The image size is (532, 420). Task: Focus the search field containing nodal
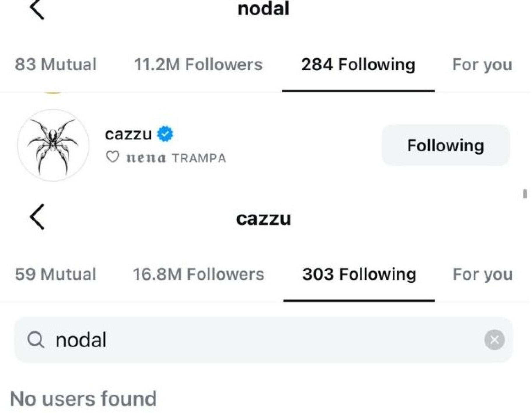262,340
